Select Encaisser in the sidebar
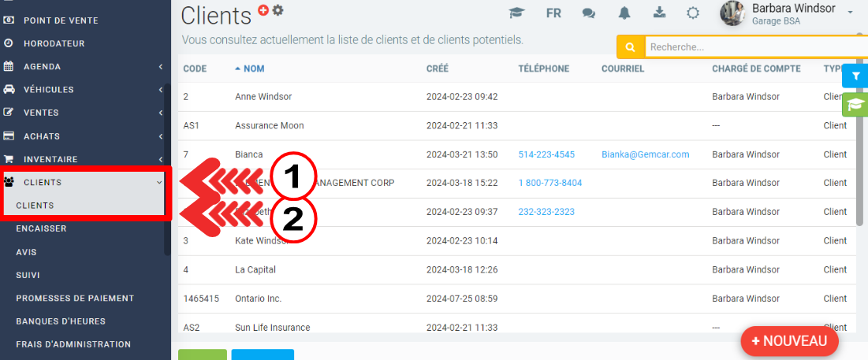 (x=41, y=228)
